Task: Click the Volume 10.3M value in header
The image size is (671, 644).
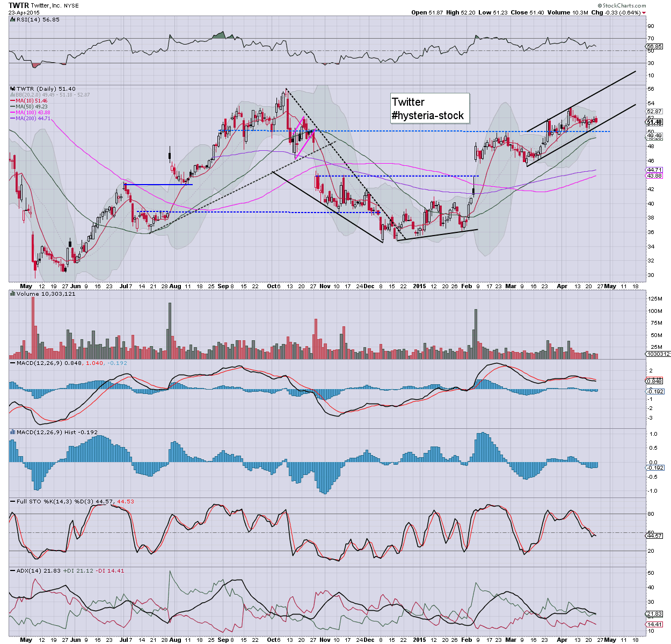Action: [x=568, y=12]
